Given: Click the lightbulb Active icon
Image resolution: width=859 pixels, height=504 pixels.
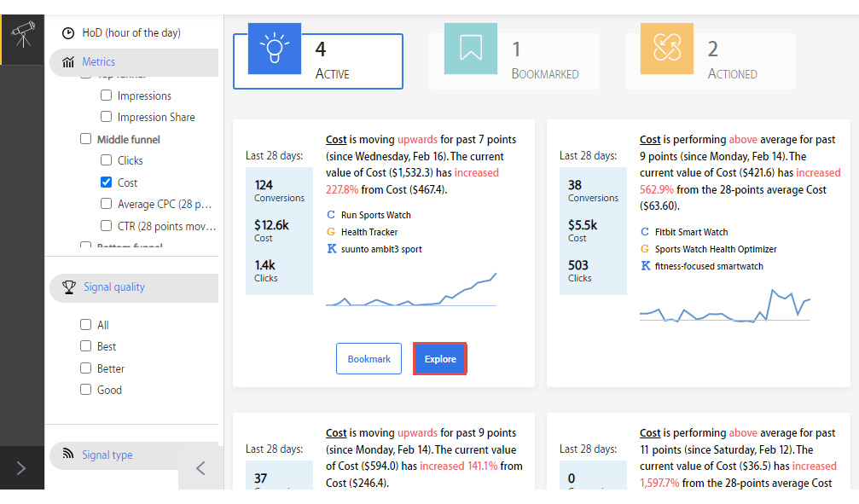Looking at the screenshot, I should click(275, 49).
